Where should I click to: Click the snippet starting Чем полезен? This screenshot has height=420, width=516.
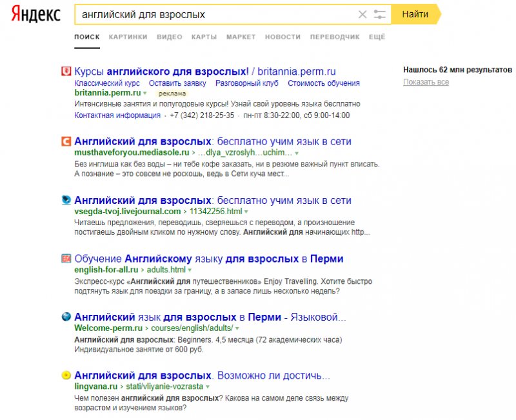pyautogui.click(x=212, y=403)
